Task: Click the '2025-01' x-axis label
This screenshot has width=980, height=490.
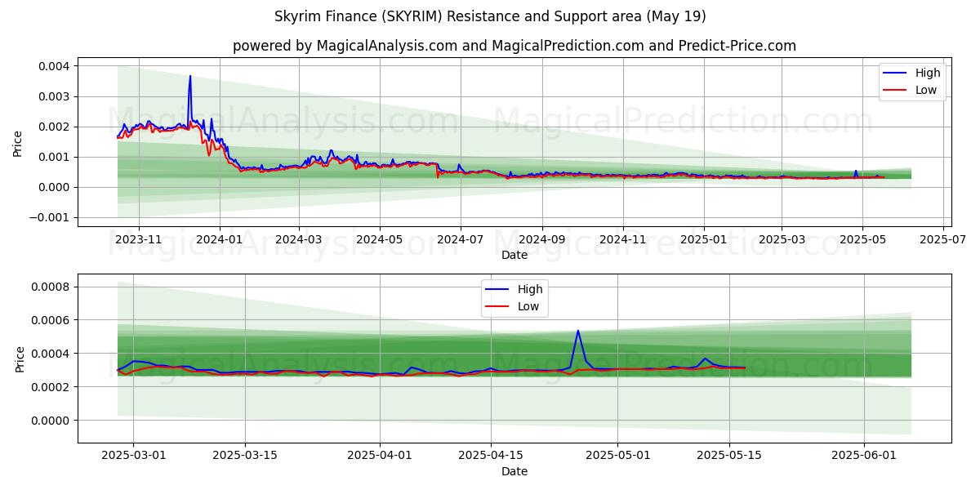Action: [704, 240]
